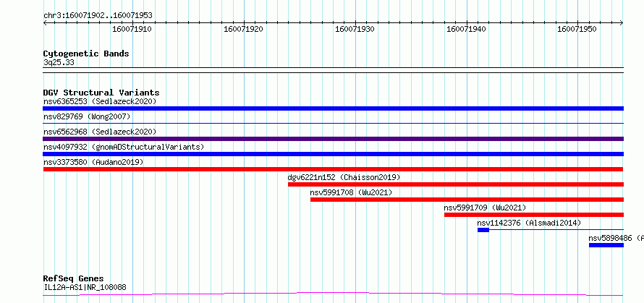Open the nsv5991709 (Wu2021) label
644x303 pixels.
(485, 208)
